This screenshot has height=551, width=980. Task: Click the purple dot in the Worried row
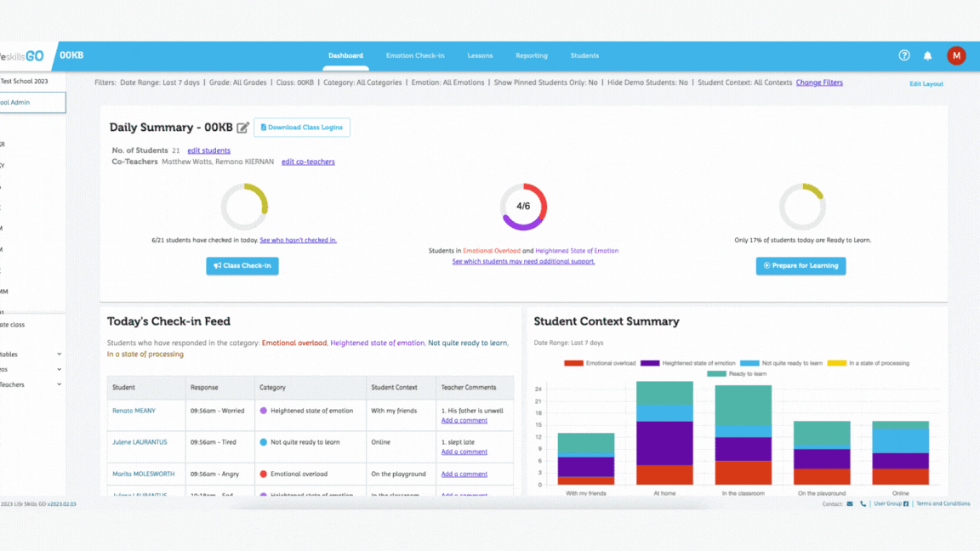click(263, 411)
